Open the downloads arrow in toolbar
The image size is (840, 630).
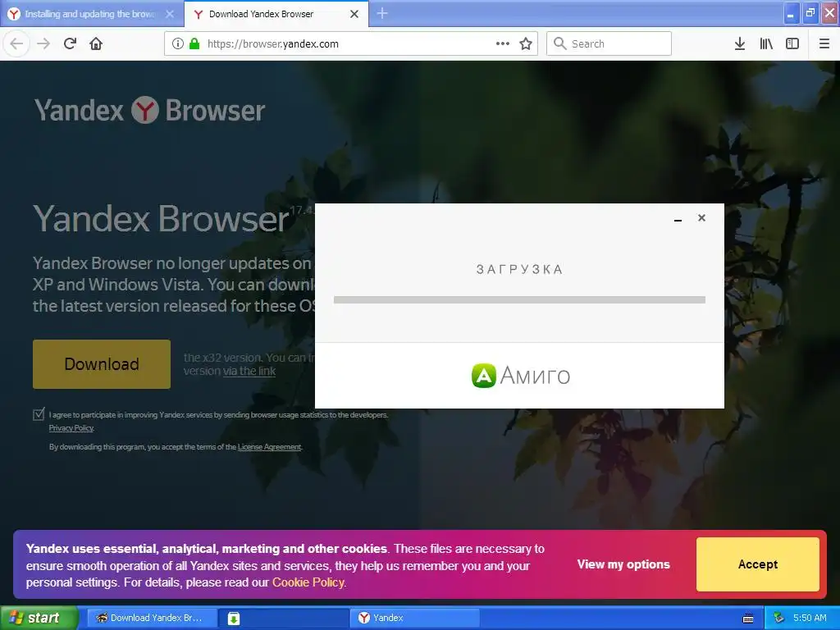739,43
